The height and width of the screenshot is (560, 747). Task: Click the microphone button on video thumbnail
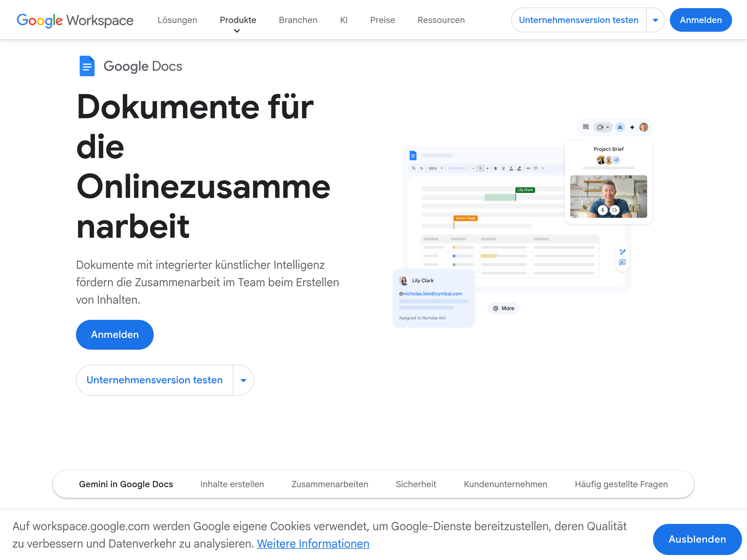tap(603, 210)
